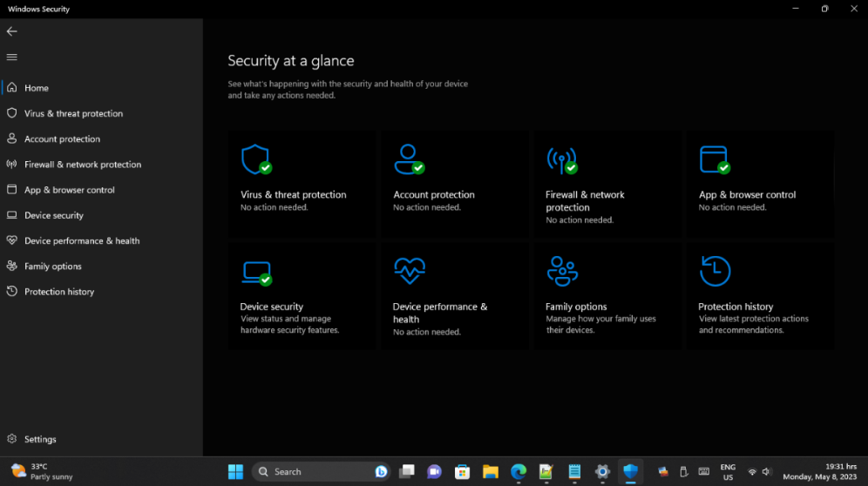Click the ENG US language indicator

click(728, 472)
